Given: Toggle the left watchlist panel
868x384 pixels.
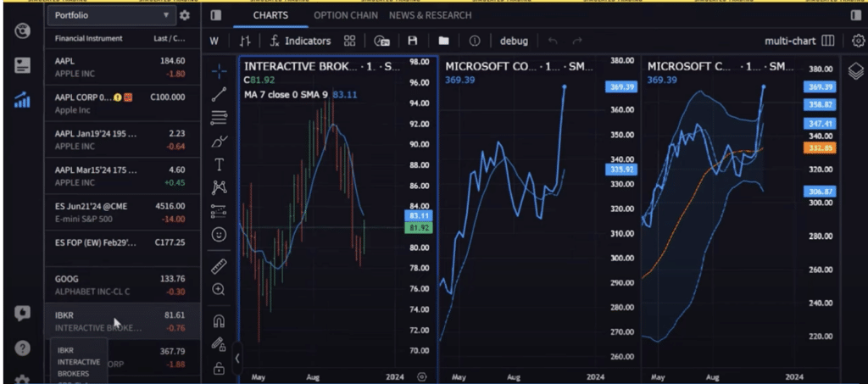Looking at the screenshot, I should tap(216, 15).
